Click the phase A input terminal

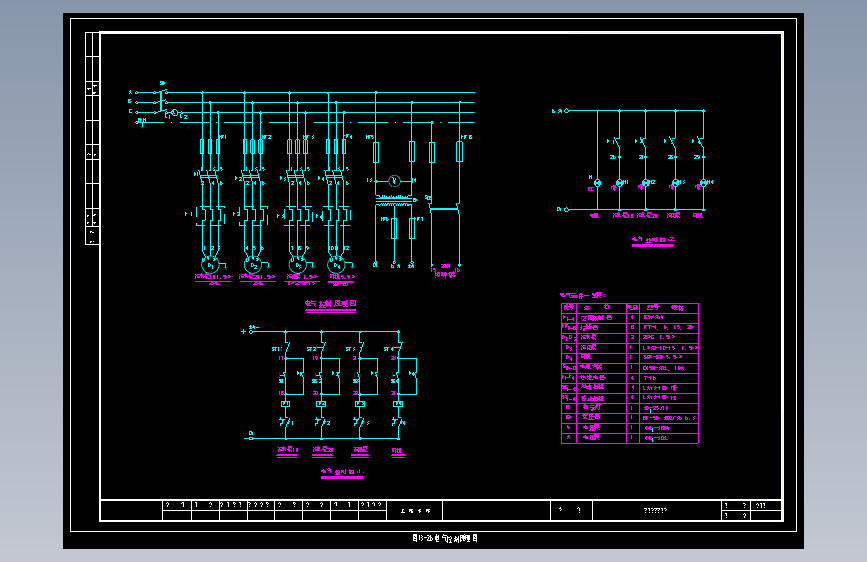click(137, 92)
